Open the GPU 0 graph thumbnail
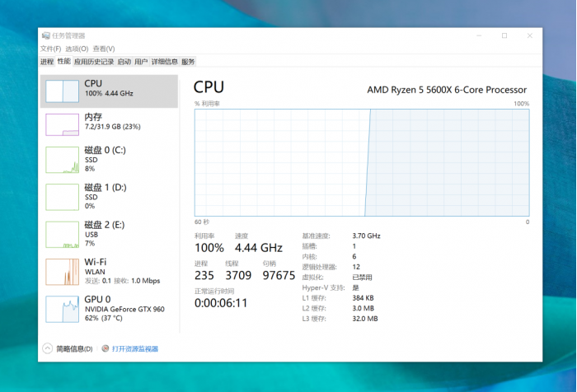 point(62,310)
